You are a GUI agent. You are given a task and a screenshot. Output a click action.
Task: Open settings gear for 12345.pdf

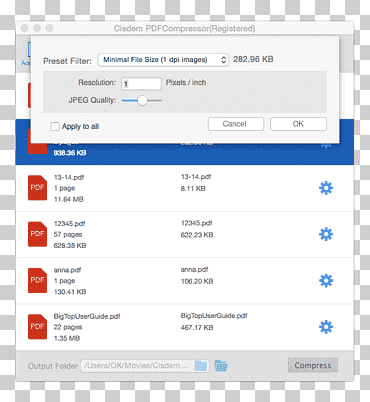click(x=326, y=234)
